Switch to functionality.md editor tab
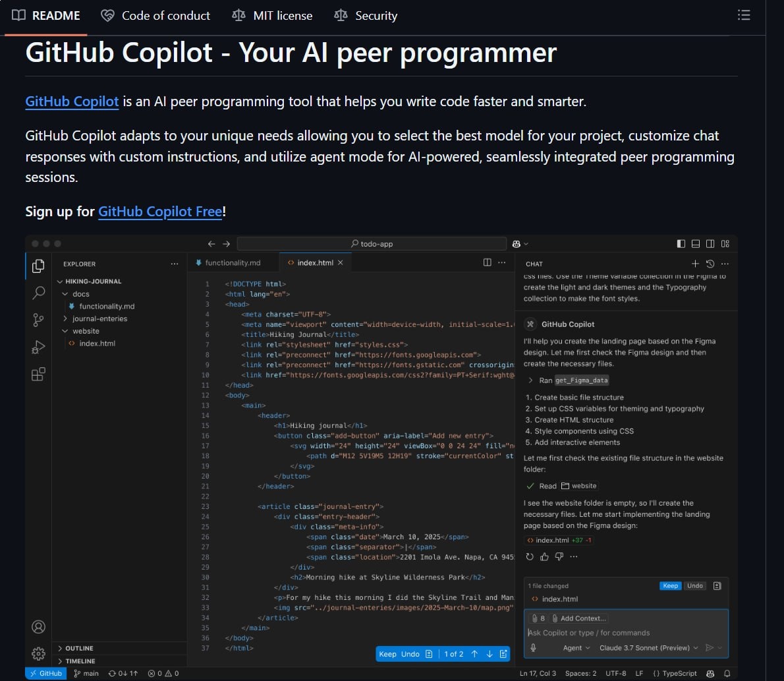This screenshot has height=681, width=784. click(228, 262)
